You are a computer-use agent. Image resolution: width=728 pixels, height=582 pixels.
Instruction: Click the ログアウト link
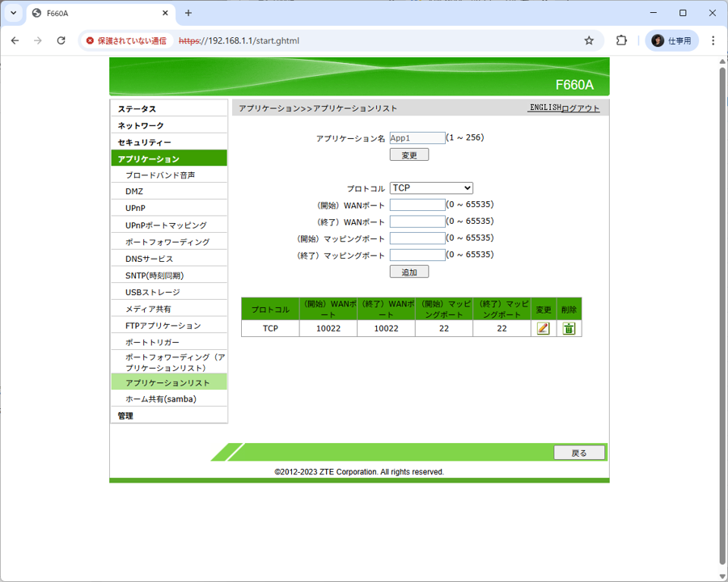point(581,108)
